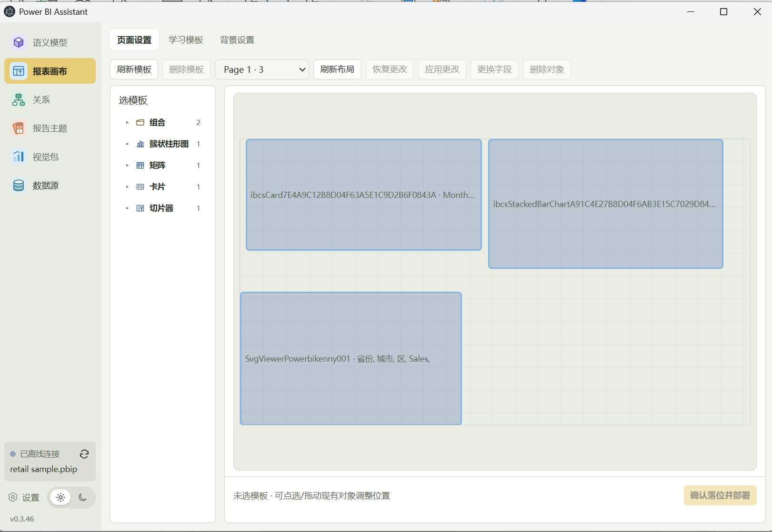The width and height of the screenshot is (772, 532).
Task: Click the 卡片 card icon
Action: [x=140, y=187]
